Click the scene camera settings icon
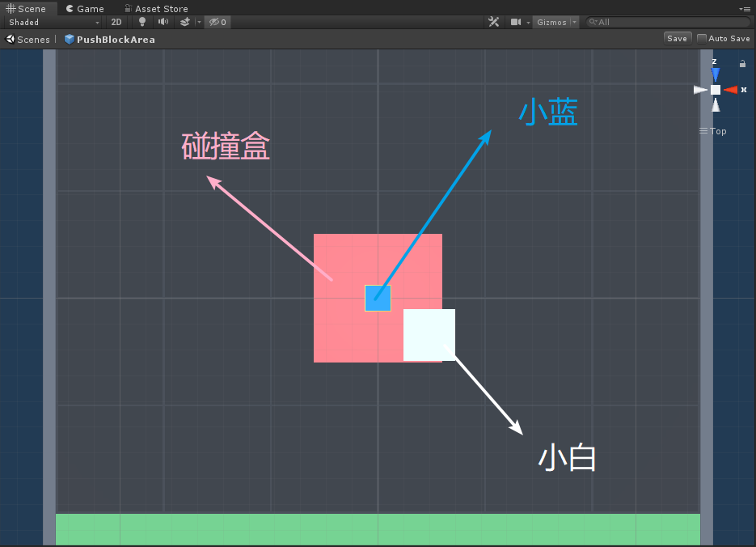Viewport: 756px width, 547px height. [x=515, y=22]
